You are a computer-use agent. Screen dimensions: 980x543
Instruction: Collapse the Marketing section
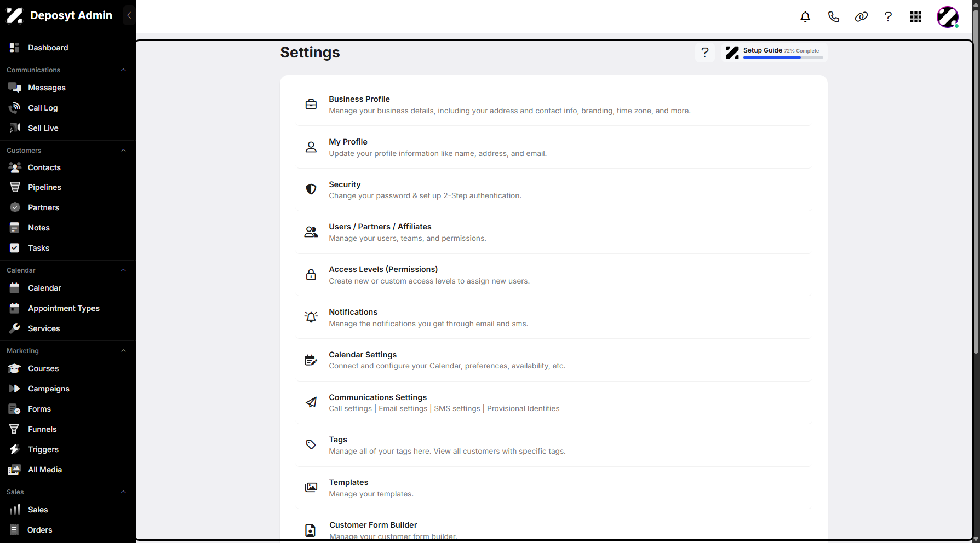(x=123, y=351)
